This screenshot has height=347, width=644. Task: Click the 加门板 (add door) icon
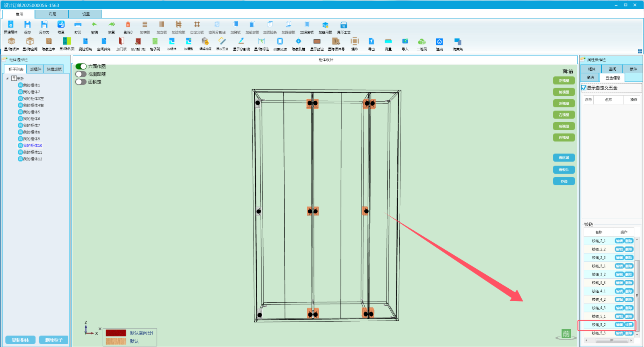click(121, 41)
